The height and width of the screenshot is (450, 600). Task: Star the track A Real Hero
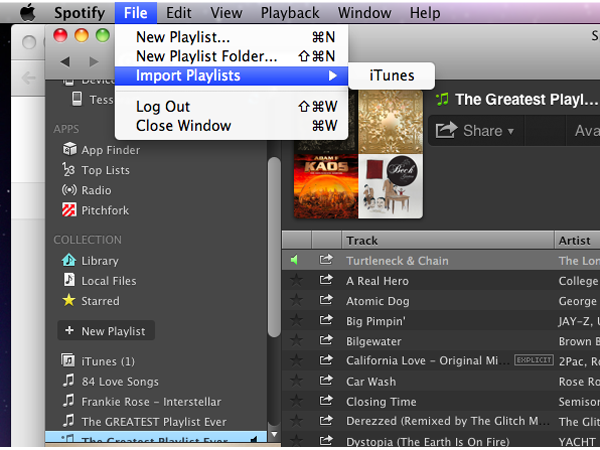[296, 280]
